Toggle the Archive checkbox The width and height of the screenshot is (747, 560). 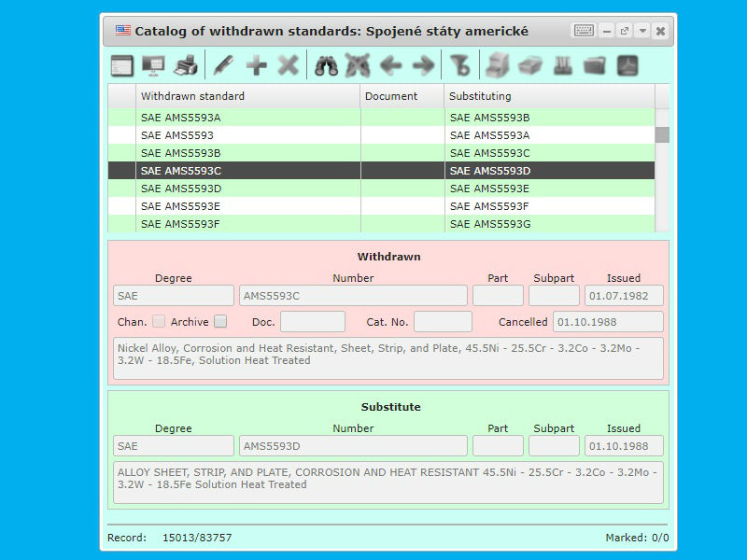220,321
